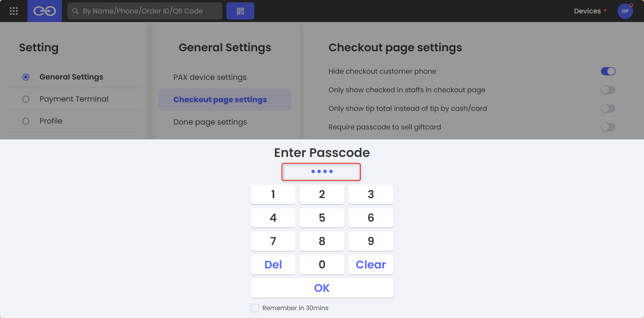
Task: Open the GP user avatar
Action: coord(625,11)
